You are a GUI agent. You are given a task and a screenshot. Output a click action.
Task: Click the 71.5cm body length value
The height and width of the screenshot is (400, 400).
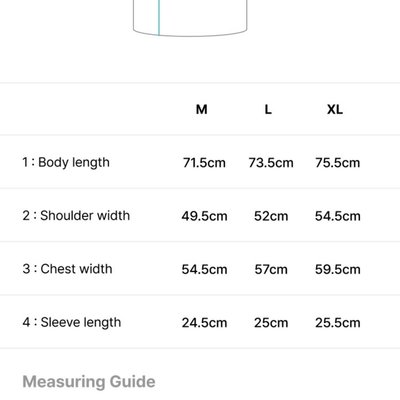pos(204,163)
